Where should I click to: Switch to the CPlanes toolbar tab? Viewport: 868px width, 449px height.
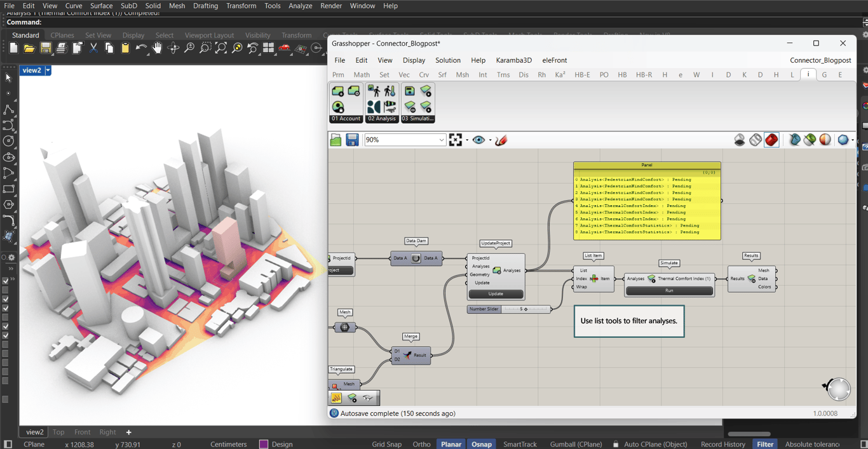[x=62, y=36]
